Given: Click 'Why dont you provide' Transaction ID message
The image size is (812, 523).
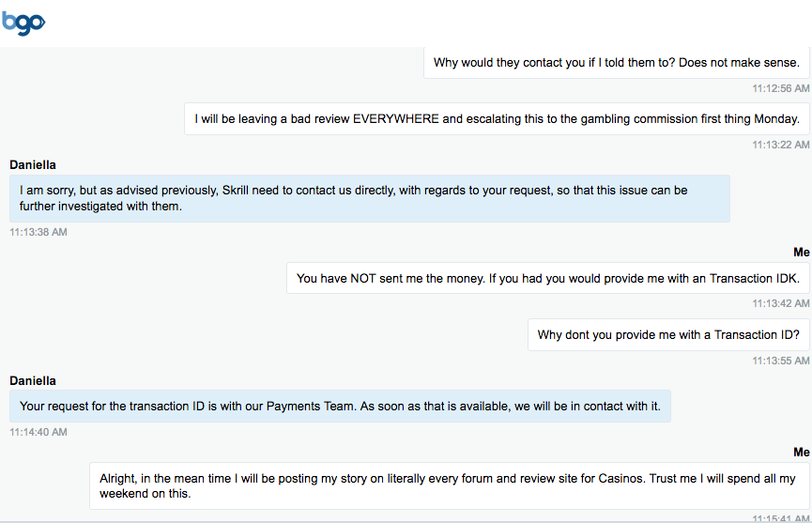Looking at the screenshot, I should tap(668, 334).
